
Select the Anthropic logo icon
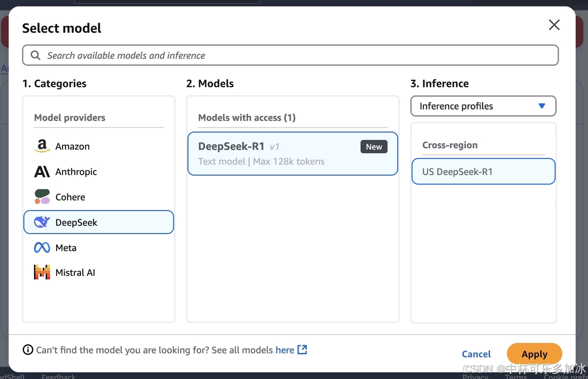coord(42,172)
